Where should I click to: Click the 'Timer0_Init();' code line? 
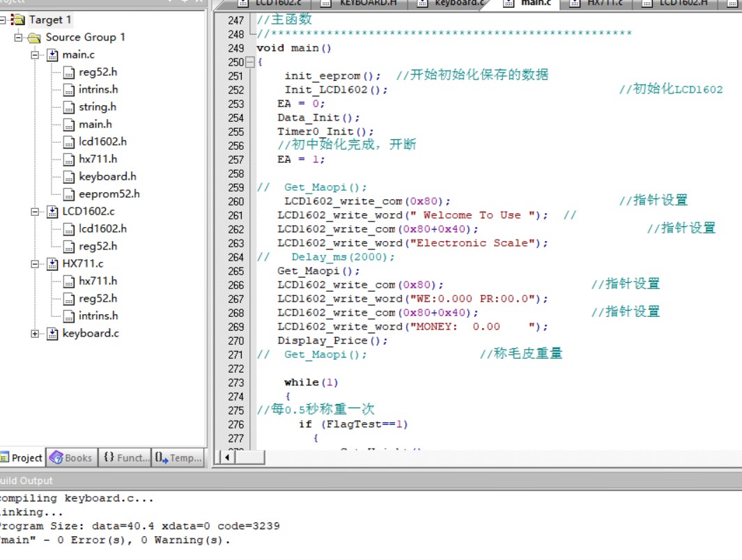coord(325,132)
